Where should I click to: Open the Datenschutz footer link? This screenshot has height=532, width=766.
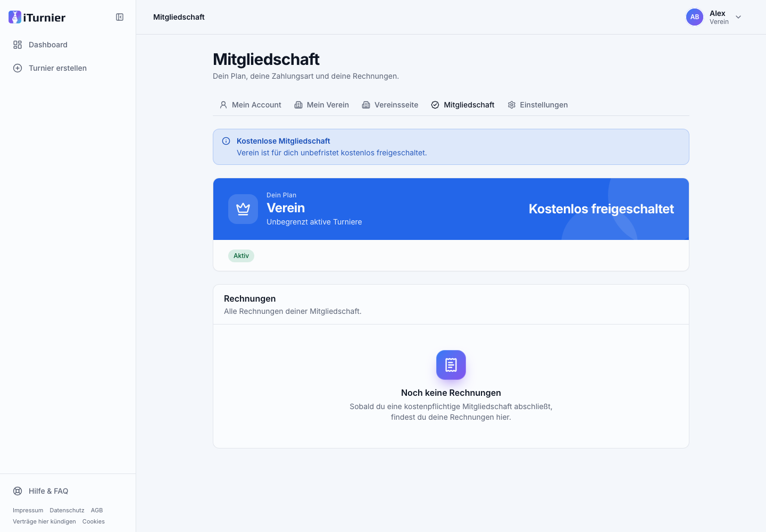coord(67,510)
